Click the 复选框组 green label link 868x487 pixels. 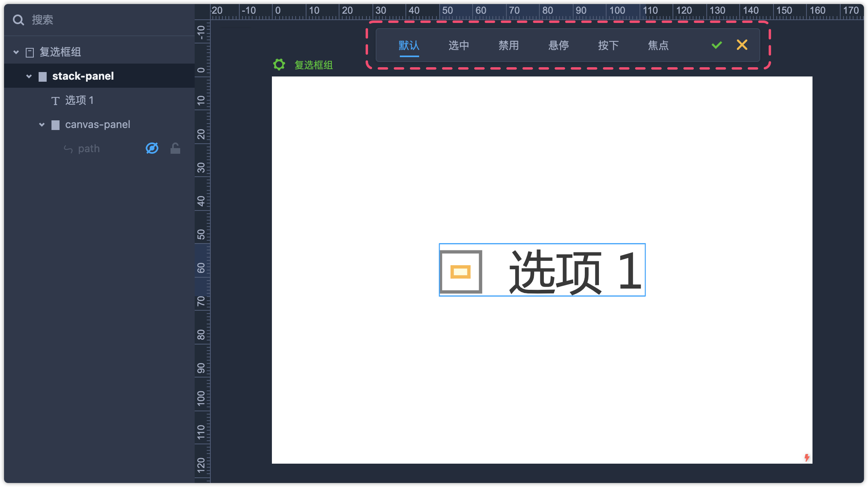[x=313, y=65]
